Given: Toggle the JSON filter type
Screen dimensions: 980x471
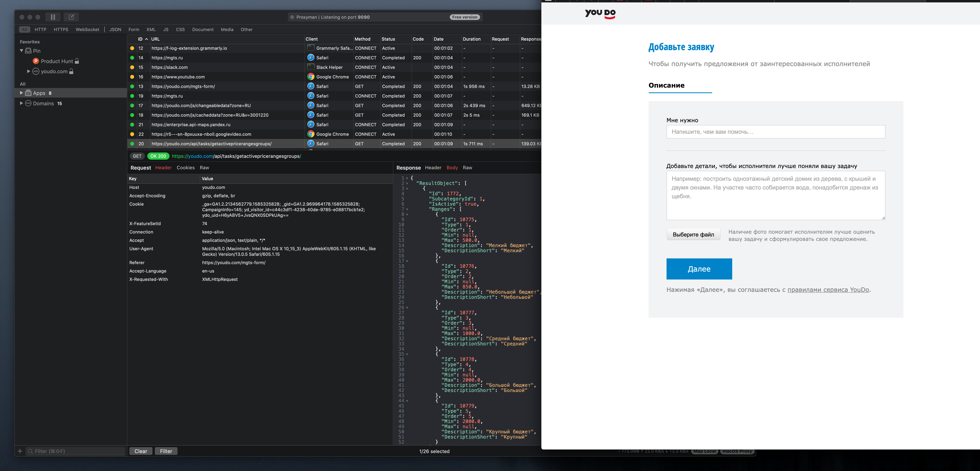Looking at the screenshot, I should click(115, 30).
